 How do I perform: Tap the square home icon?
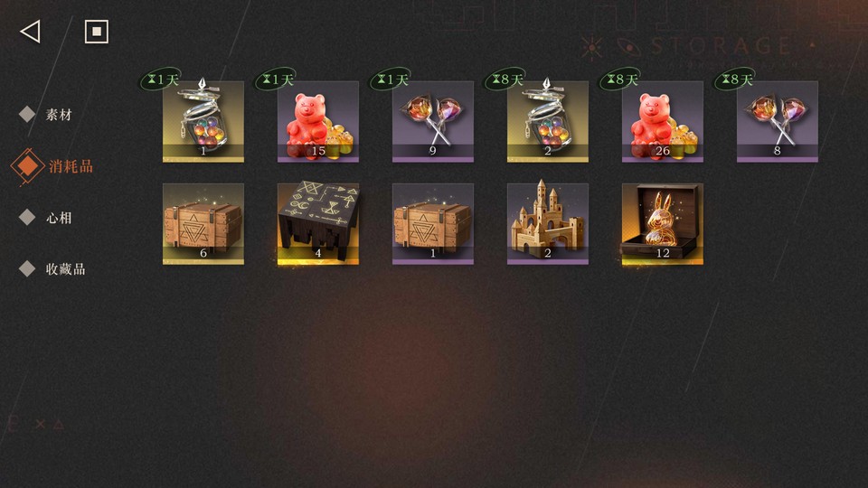pyautogui.click(x=97, y=32)
